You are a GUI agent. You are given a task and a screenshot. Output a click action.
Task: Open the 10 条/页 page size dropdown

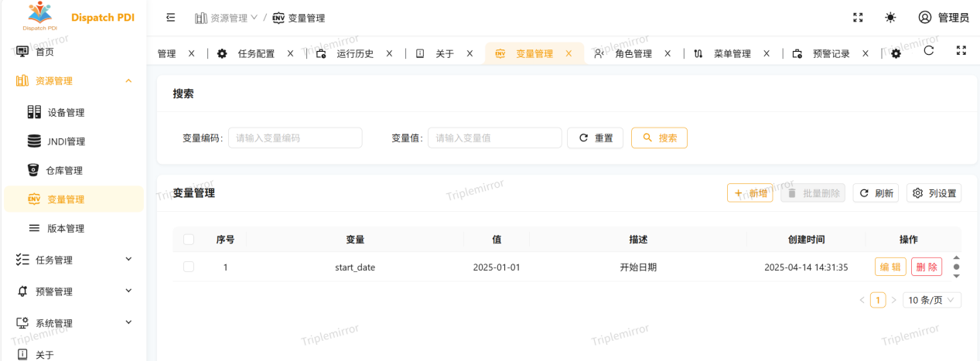932,300
